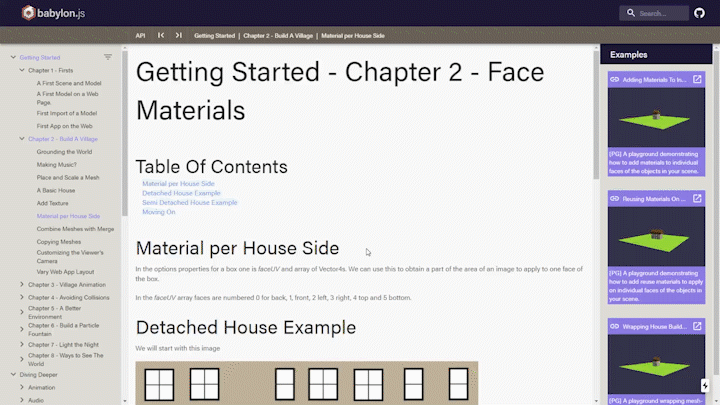Go to previous page arrow icon
The image size is (720, 405).
point(161,35)
